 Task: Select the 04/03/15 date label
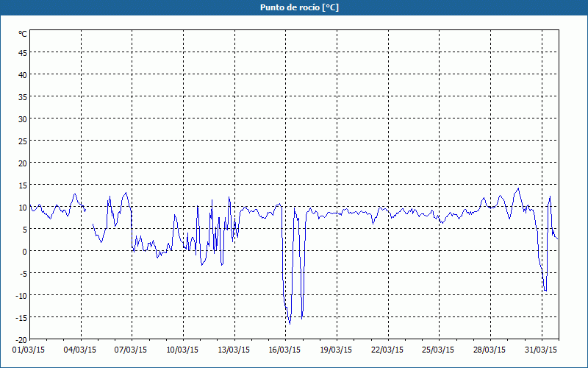[x=80, y=350]
